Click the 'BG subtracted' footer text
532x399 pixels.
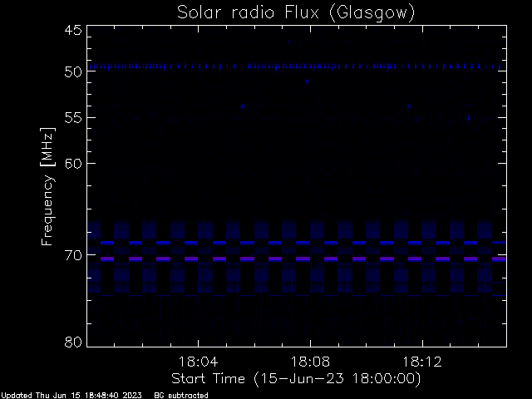(181, 396)
